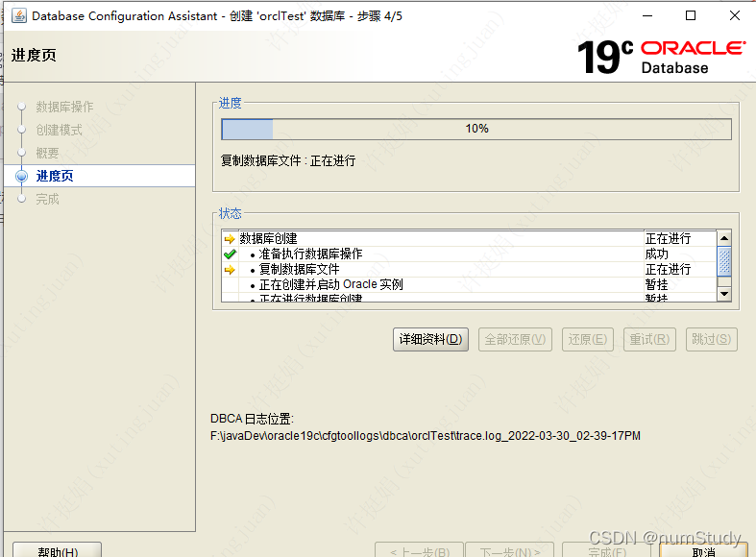Click the status list scrollbar thumb
This screenshot has width=756, height=557.
click(x=724, y=261)
